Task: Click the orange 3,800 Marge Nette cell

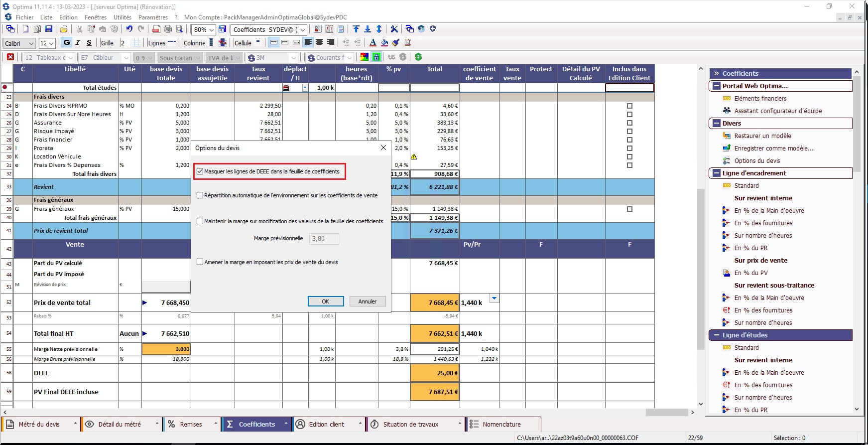Action: tap(166, 349)
